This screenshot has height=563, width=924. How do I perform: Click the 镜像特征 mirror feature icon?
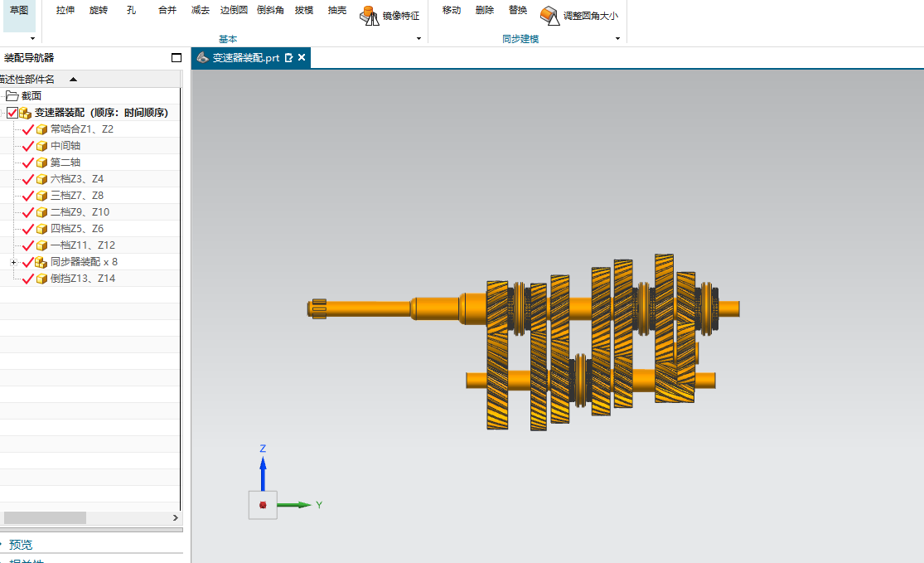point(370,15)
